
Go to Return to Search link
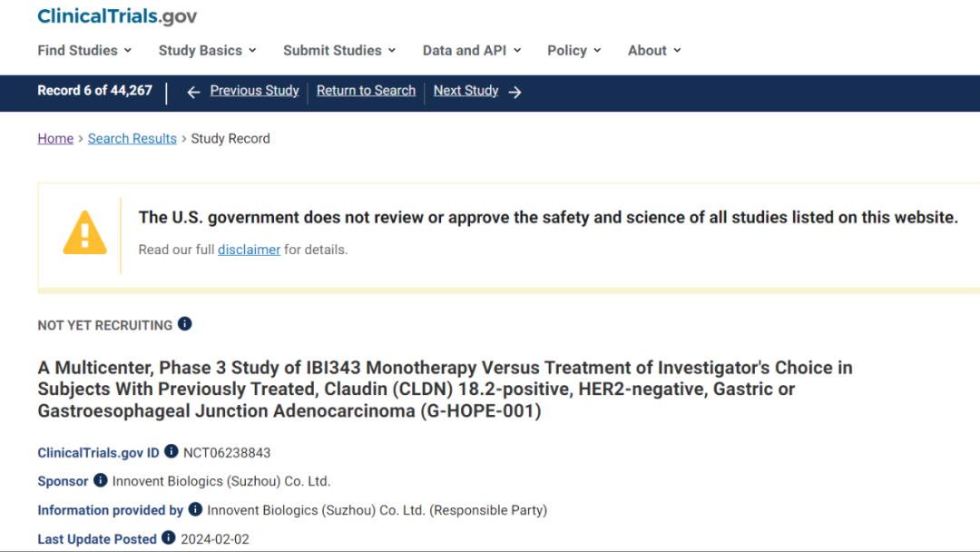tap(366, 91)
